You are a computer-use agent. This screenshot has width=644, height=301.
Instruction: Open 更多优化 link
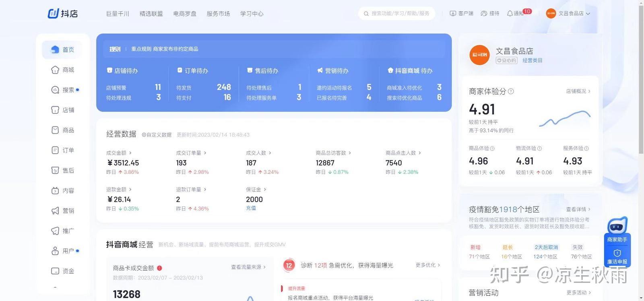click(428, 265)
